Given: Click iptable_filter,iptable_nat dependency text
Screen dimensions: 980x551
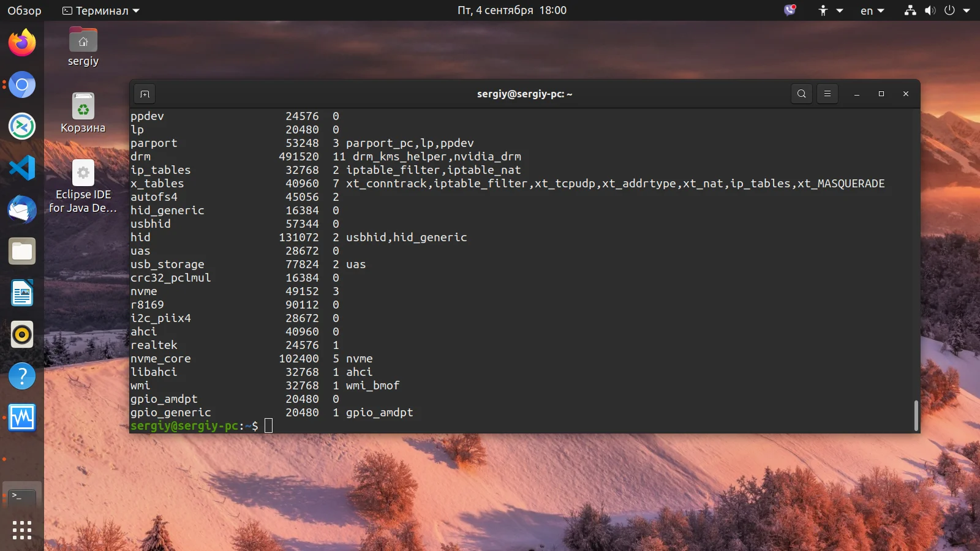Looking at the screenshot, I should coord(434,170).
